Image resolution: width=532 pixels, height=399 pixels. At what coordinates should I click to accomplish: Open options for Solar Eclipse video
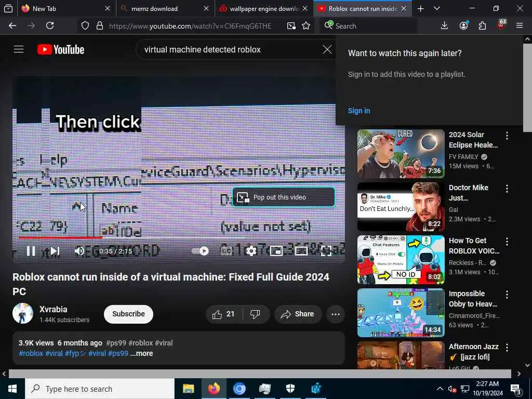pyautogui.click(x=507, y=136)
